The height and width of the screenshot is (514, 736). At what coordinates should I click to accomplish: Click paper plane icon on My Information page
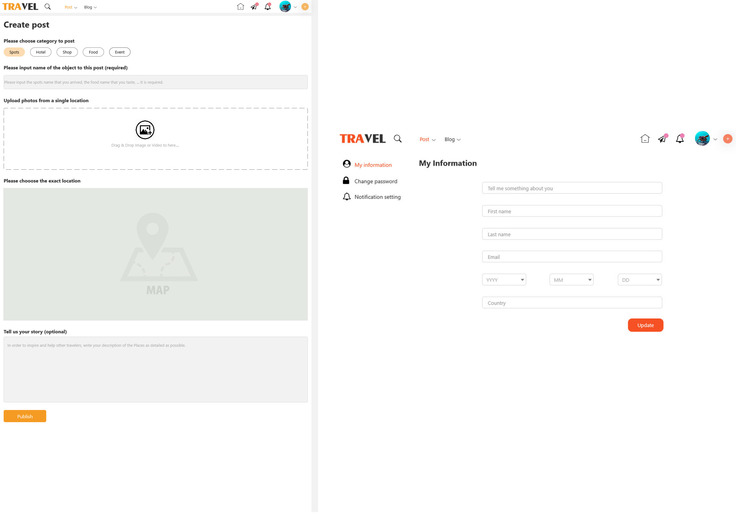pos(662,139)
